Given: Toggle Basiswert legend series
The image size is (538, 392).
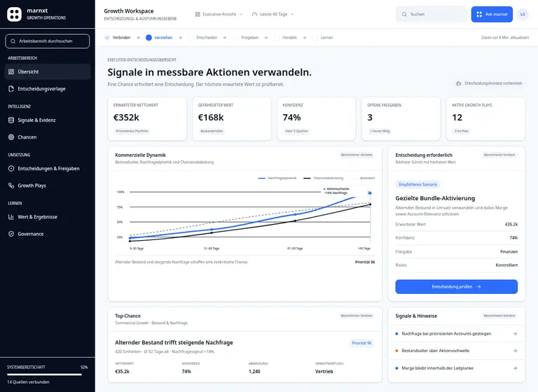Looking at the screenshot, I should 363,178.
